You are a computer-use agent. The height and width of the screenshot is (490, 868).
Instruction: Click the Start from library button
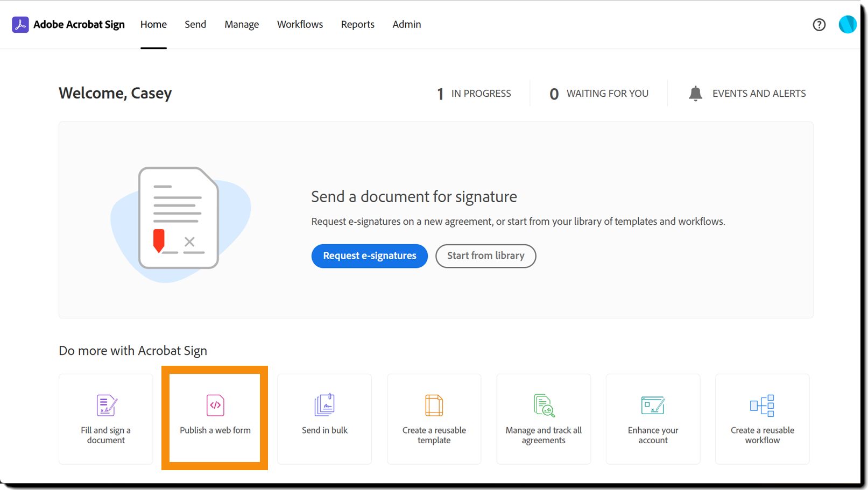pos(486,256)
